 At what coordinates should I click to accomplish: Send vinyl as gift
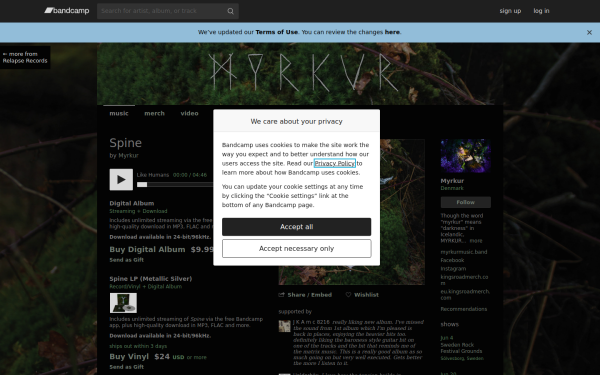127,367
